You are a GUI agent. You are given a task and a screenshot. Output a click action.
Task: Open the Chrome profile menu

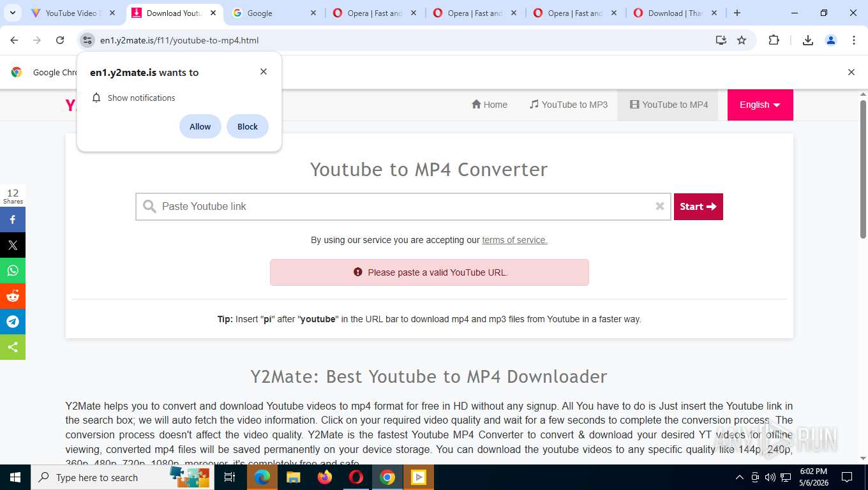(x=831, y=40)
